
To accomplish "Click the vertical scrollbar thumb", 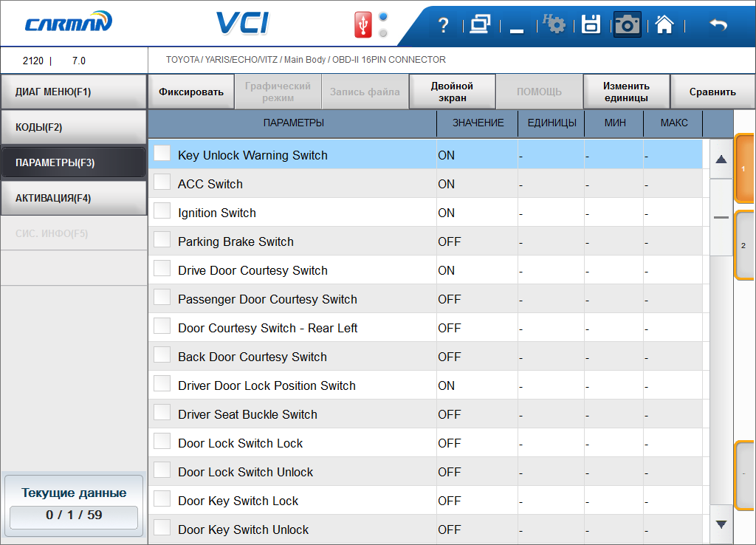I will 721,218.
